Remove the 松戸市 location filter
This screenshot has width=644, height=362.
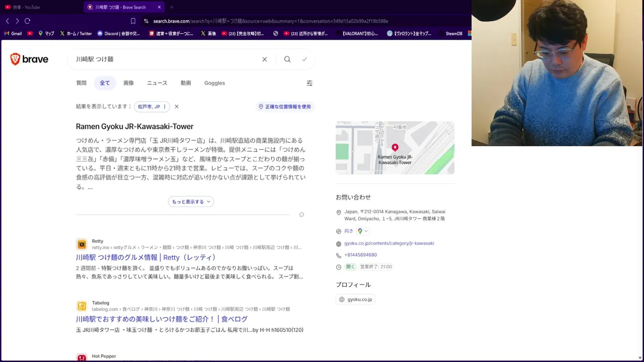click(177, 107)
